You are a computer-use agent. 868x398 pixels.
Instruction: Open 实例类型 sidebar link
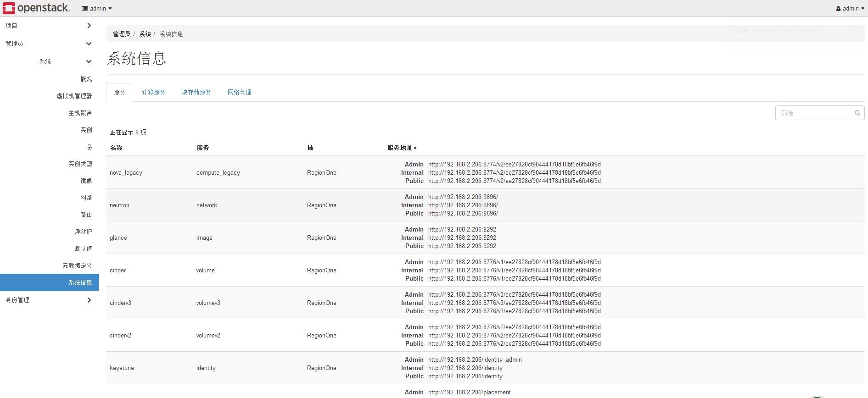pyautogui.click(x=80, y=164)
